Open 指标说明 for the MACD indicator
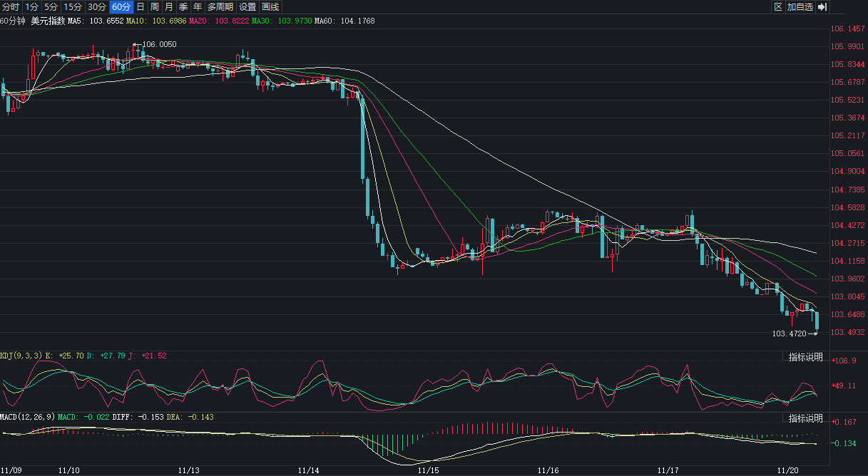 coord(805,418)
